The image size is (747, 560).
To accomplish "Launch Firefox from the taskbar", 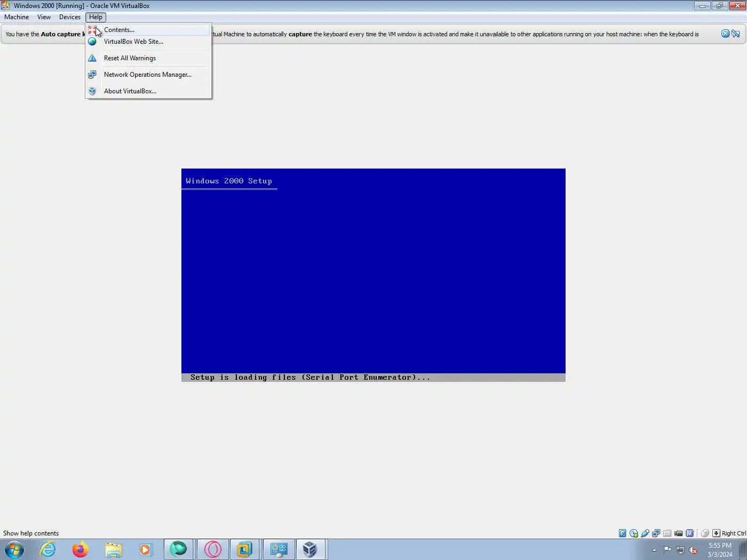I will pyautogui.click(x=81, y=549).
